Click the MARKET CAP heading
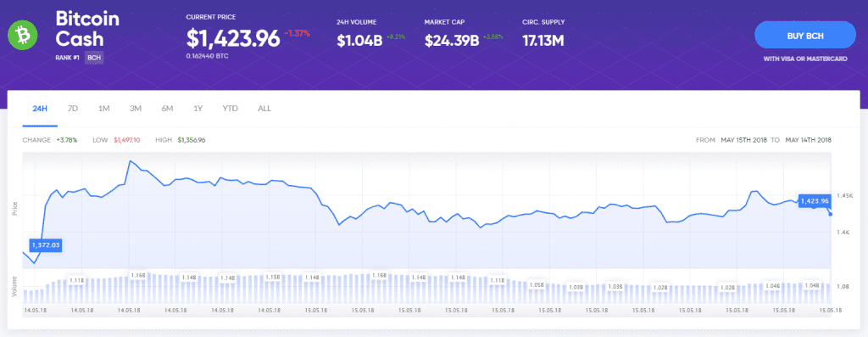 (443, 23)
